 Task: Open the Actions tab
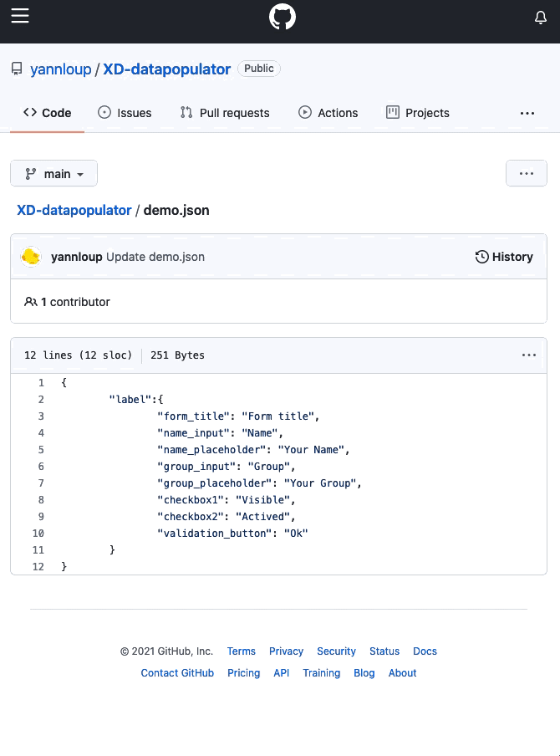click(x=328, y=113)
